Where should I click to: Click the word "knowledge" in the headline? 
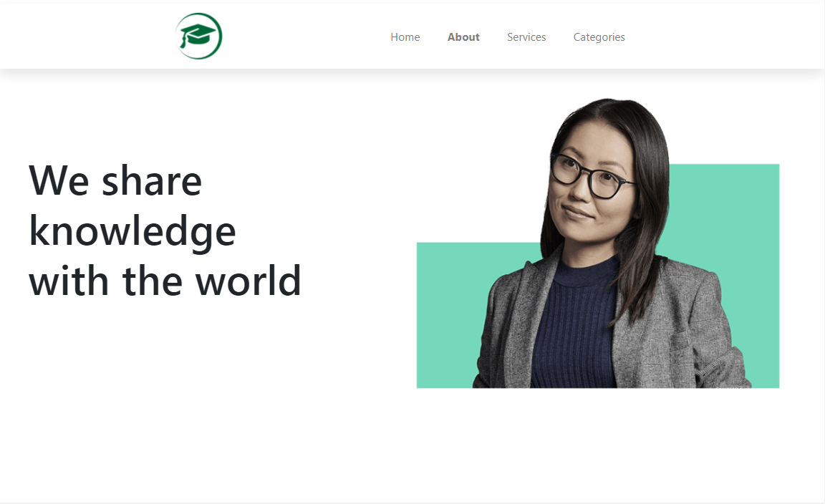point(132,231)
